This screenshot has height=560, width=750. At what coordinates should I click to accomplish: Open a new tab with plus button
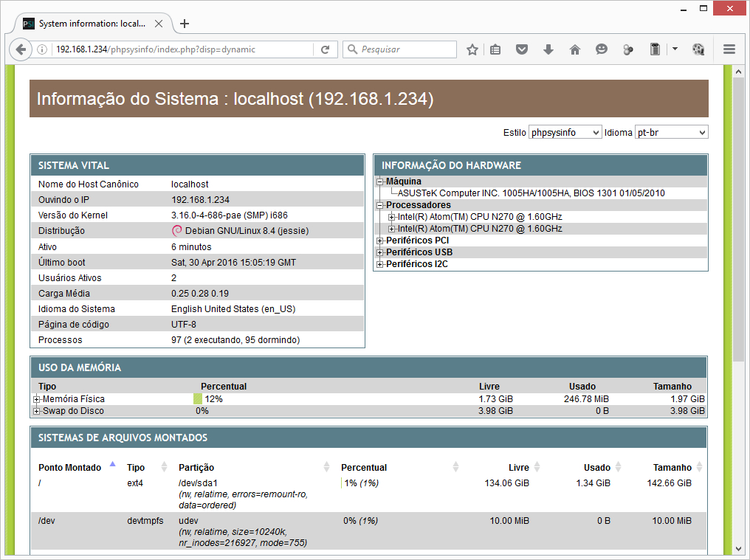tap(185, 24)
